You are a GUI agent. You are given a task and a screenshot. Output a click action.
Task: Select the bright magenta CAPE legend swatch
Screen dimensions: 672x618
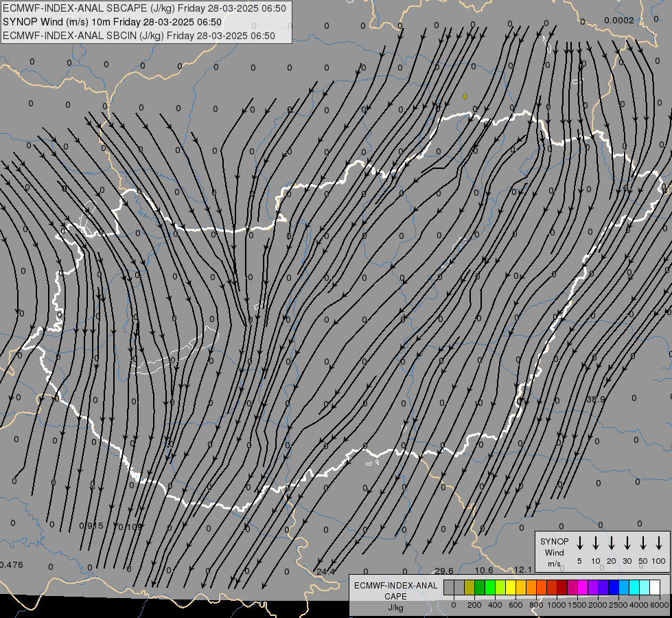click(x=583, y=587)
